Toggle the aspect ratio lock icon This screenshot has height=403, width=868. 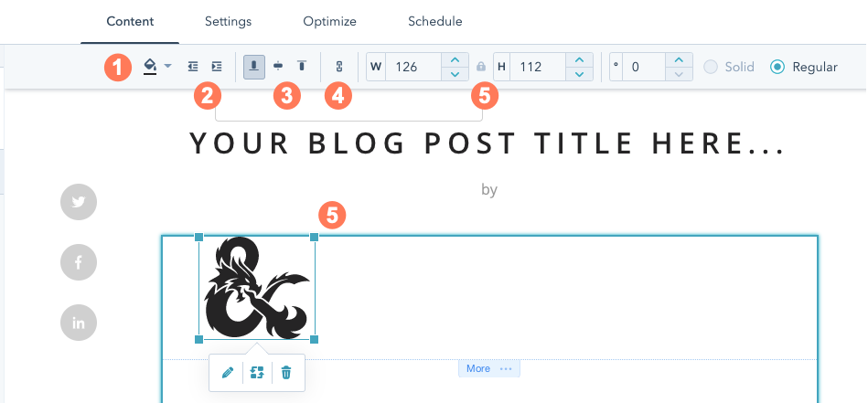481,67
